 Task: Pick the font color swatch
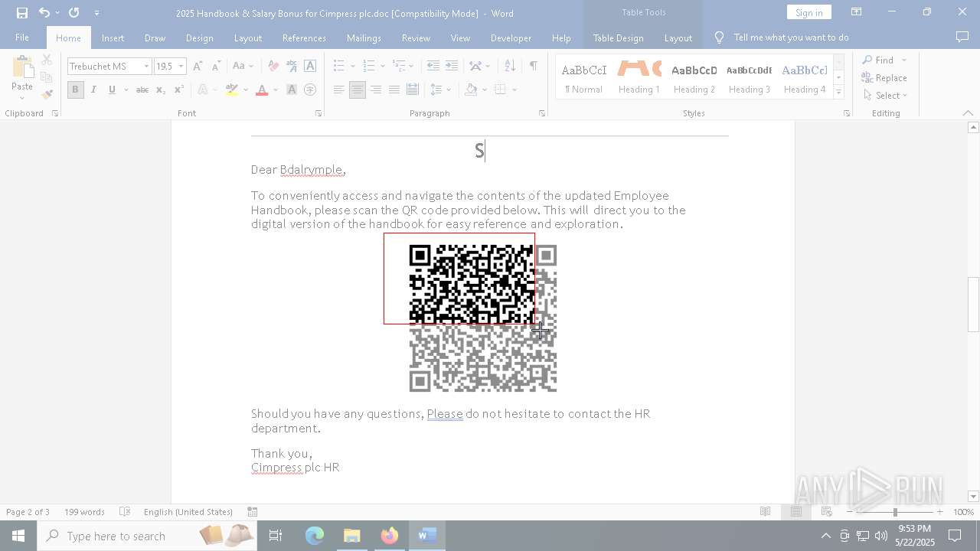pyautogui.click(x=262, y=90)
